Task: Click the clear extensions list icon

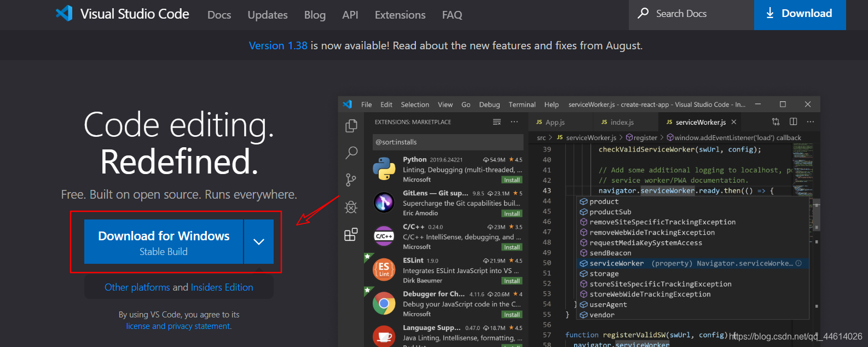Action: (497, 122)
